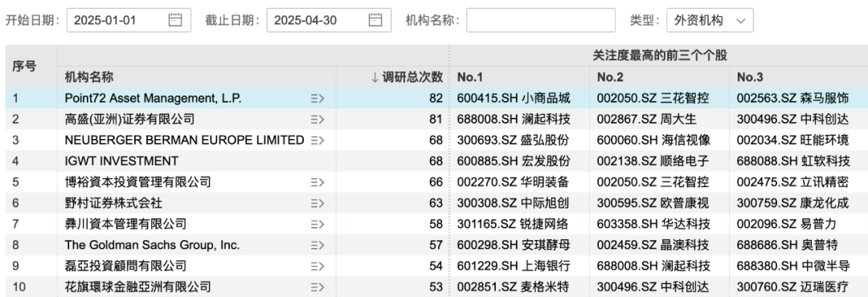Open details icon for The Goldman Sachs Group
868x297 pixels.
click(317, 245)
